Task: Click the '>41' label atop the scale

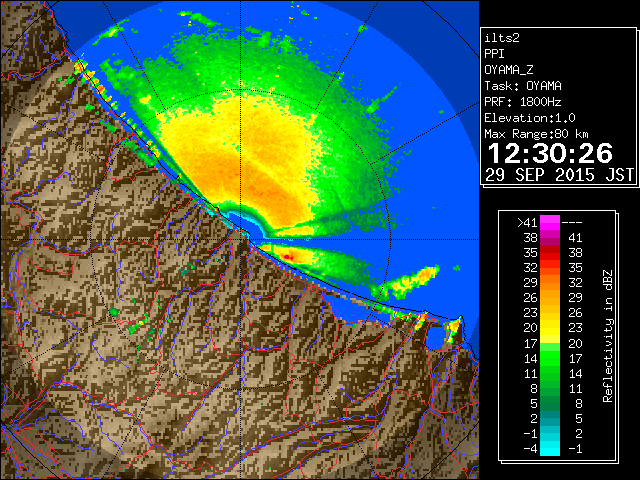Action: tap(527, 223)
